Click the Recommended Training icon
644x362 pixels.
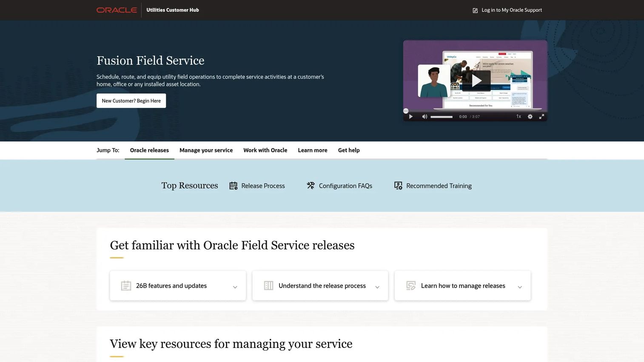pos(398,185)
